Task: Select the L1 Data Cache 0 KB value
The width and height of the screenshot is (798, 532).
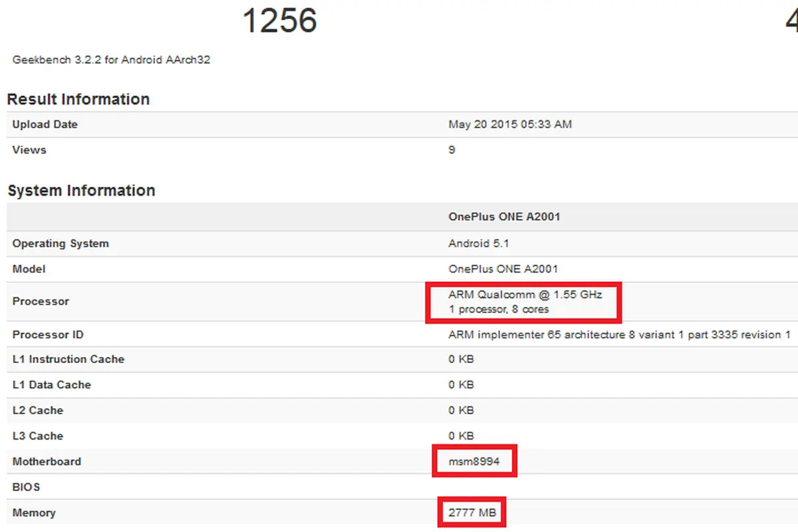Action: click(x=462, y=384)
